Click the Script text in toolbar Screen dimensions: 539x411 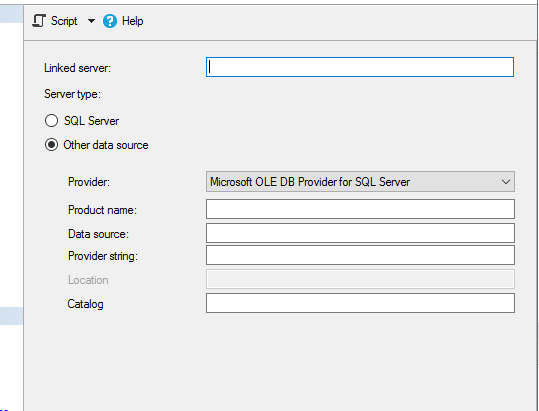[x=64, y=21]
